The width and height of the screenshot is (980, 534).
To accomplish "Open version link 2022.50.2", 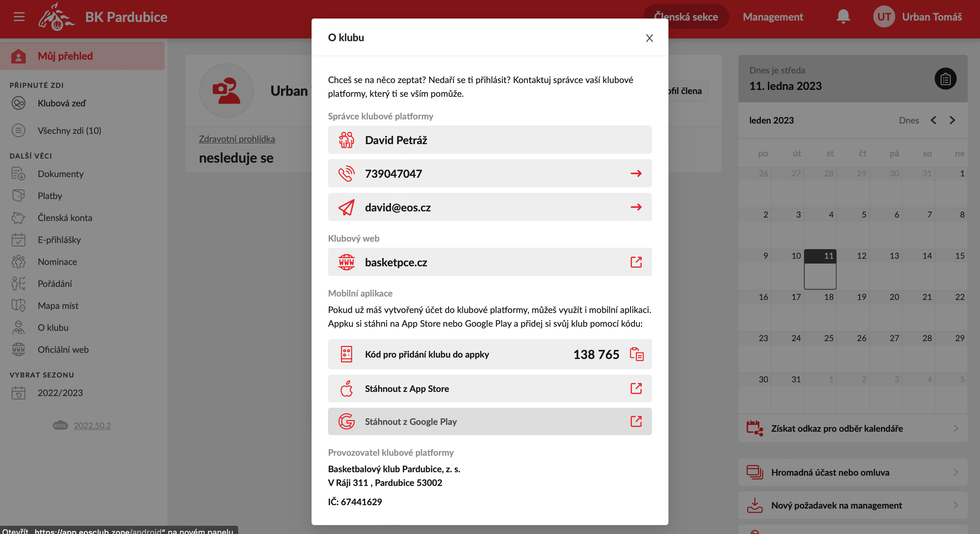I will tap(92, 426).
